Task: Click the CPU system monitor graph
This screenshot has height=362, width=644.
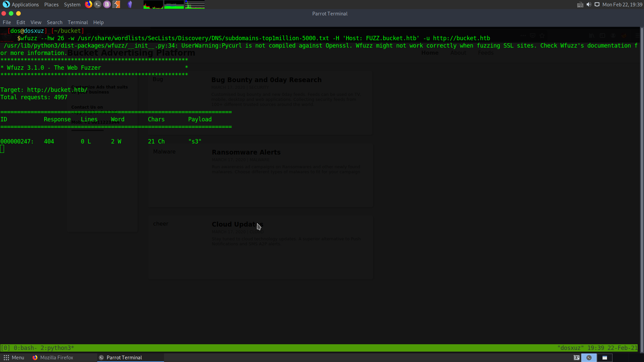Action: pos(153,4)
